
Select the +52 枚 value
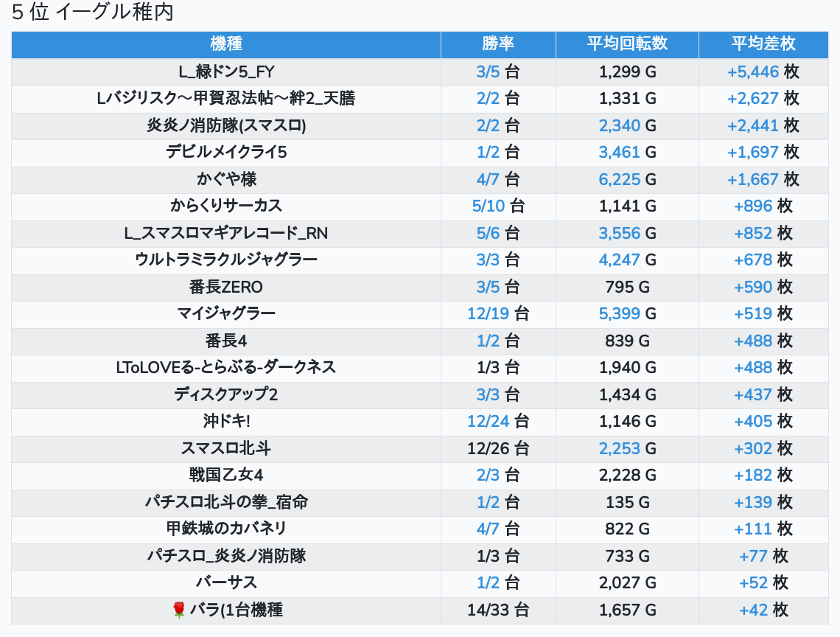tap(763, 583)
